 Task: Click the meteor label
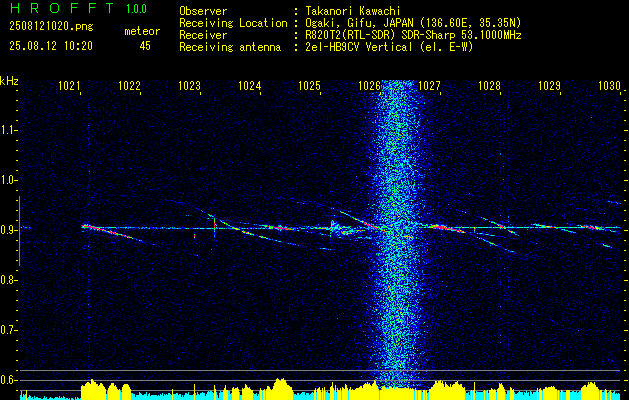click(x=142, y=31)
